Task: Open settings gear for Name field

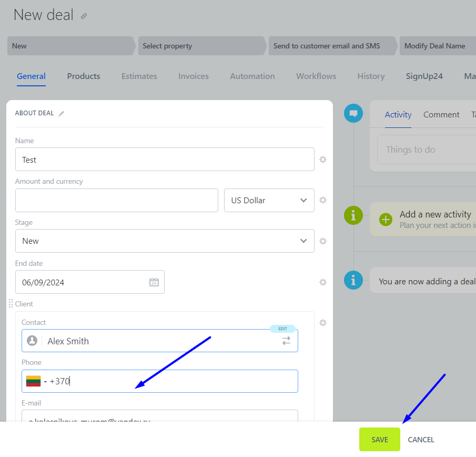Action: [323, 160]
